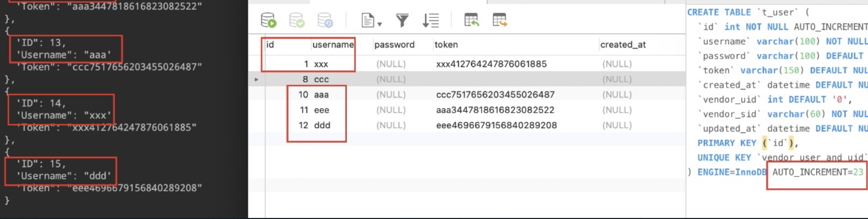This screenshot has height=219, width=868.
Task: Click the username column header
Action: [x=333, y=45]
